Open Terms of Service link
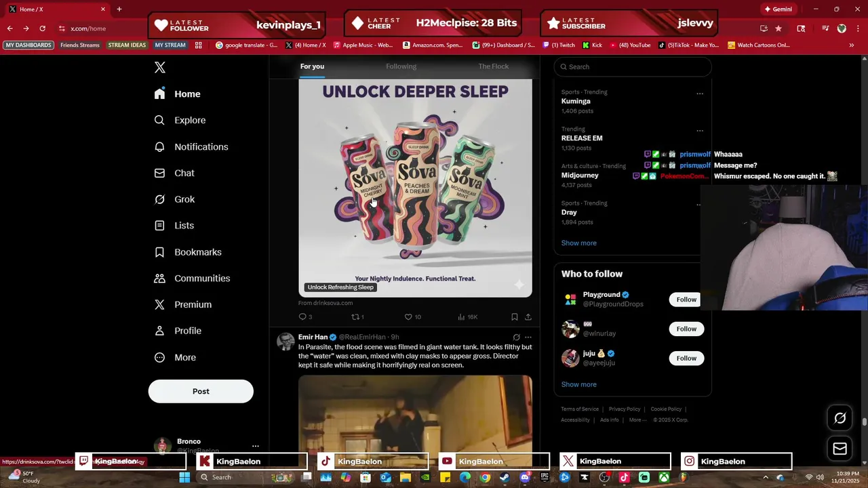 tap(580, 409)
